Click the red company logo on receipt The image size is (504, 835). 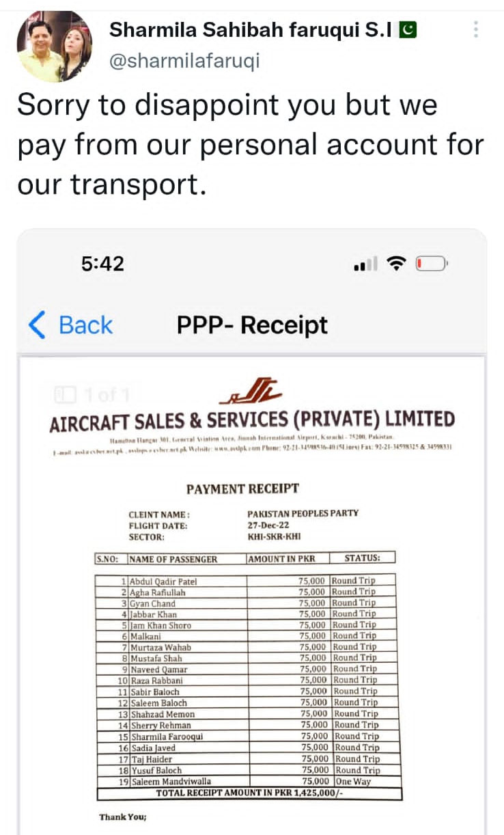[x=252, y=394]
